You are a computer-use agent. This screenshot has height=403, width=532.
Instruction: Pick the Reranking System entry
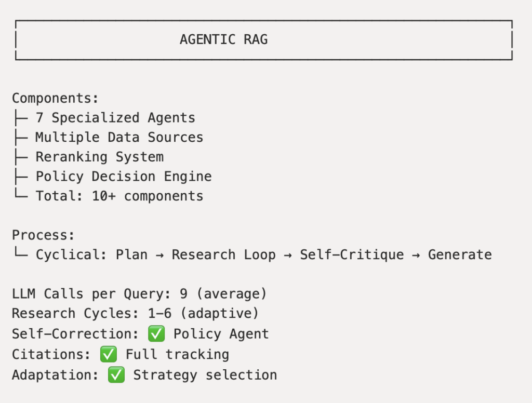coord(99,157)
